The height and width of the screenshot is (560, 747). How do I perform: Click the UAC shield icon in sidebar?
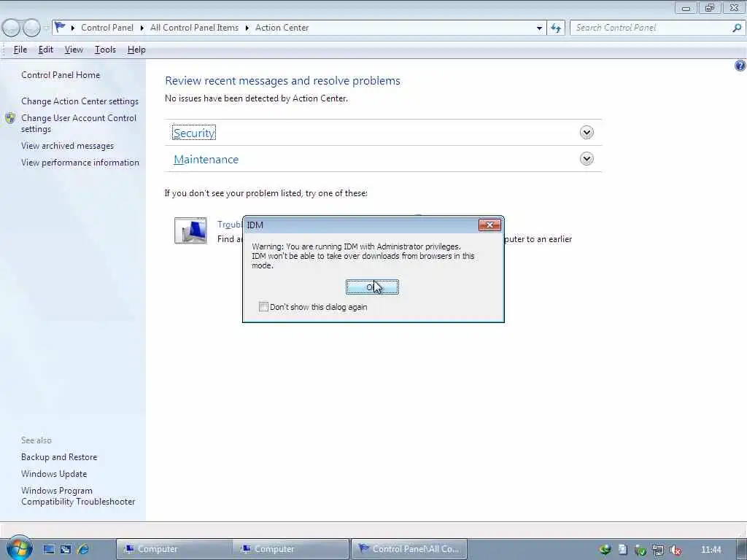10,118
